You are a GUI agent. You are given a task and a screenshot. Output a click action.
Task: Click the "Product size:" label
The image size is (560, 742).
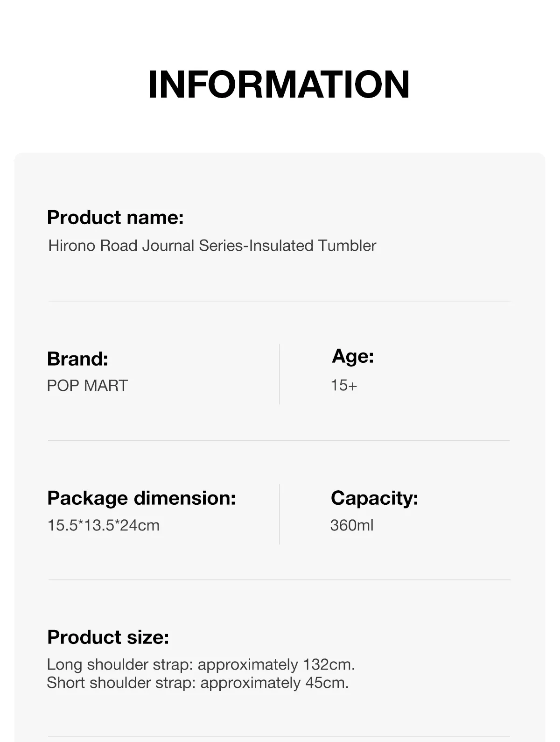point(108,637)
